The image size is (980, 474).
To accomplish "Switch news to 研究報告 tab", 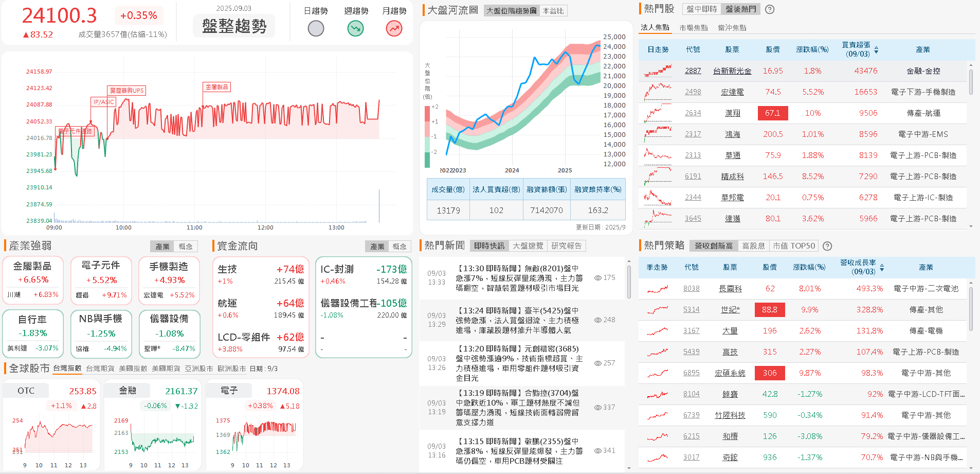I will 567,246.
